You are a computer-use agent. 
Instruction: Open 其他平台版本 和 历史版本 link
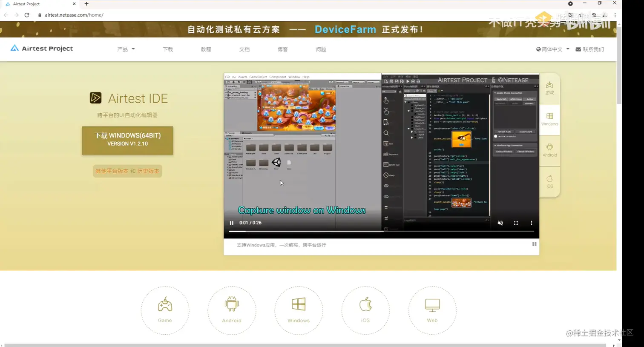127,171
